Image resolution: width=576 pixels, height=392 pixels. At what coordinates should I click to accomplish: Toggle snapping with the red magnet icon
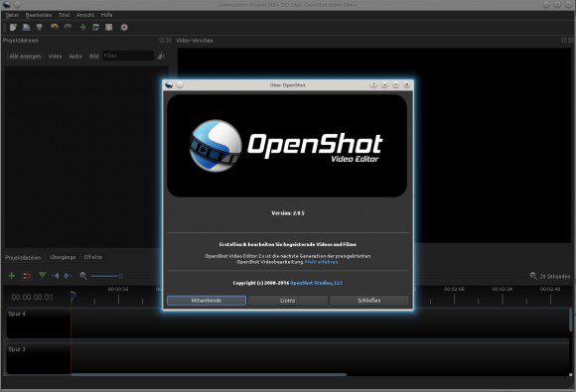tap(27, 276)
